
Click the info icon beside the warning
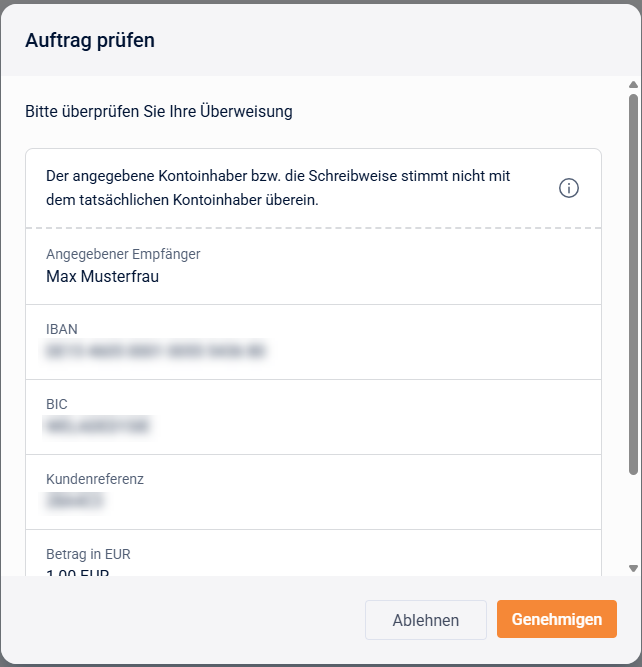pyautogui.click(x=569, y=188)
